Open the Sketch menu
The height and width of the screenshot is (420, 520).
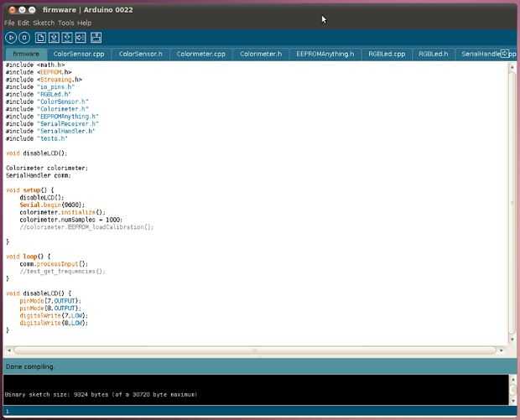pyautogui.click(x=44, y=23)
